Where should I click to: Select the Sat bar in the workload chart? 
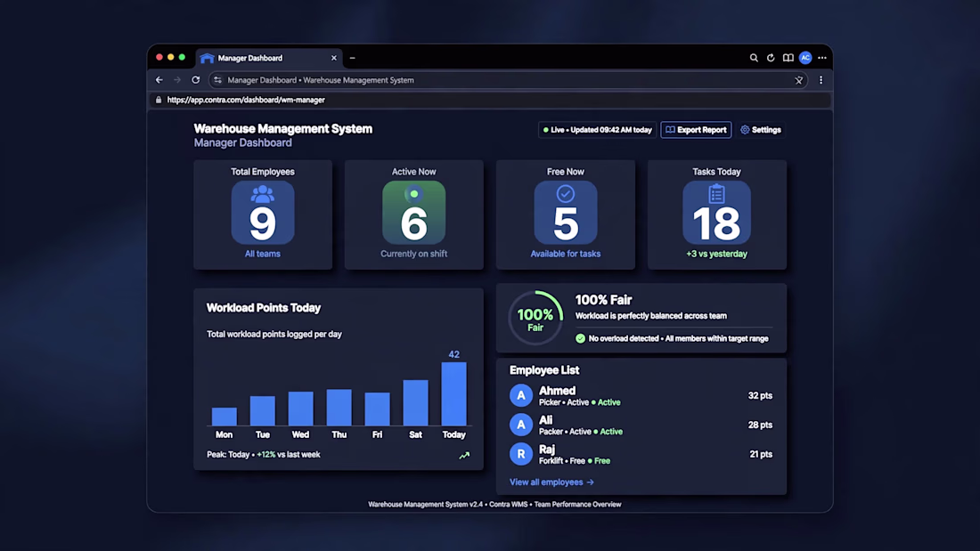416,403
